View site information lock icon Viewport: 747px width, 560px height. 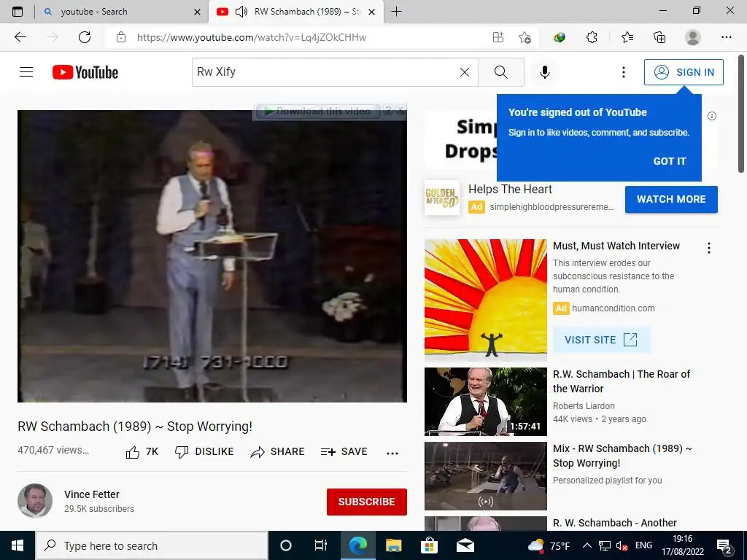(x=121, y=37)
